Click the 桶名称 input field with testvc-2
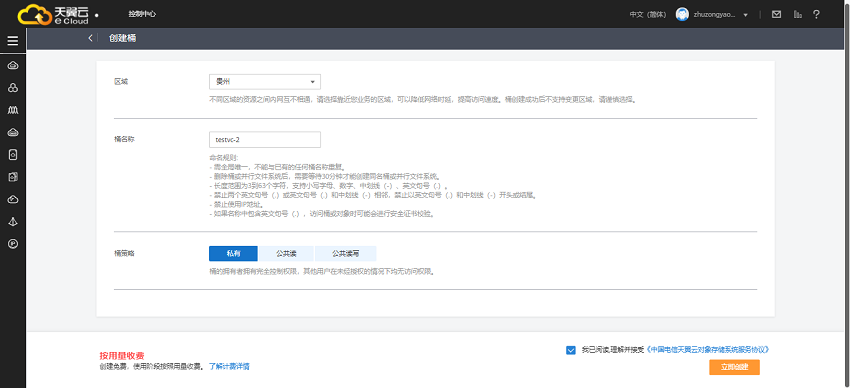Viewport: 850px width, 388px height. (265, 139)
